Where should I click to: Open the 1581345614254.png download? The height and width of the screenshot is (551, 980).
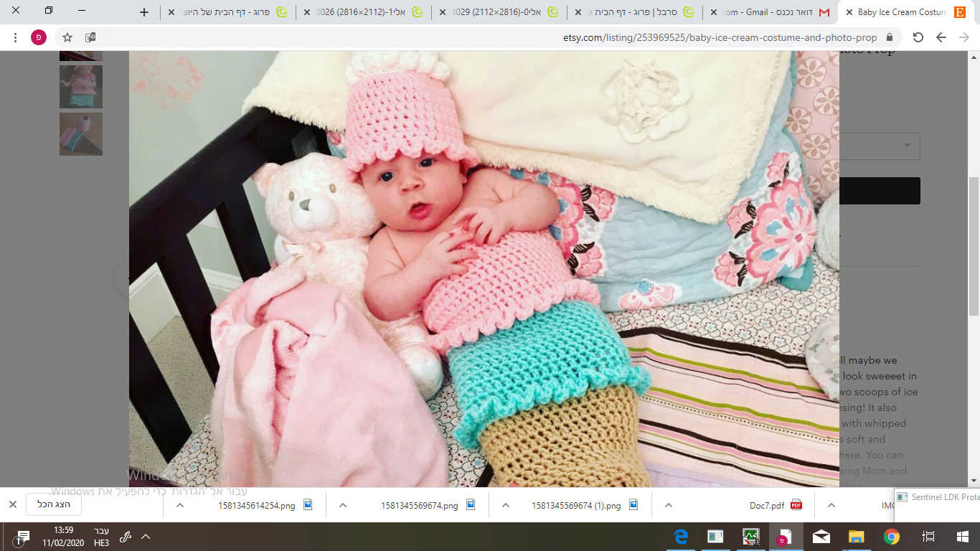(257, 505)
